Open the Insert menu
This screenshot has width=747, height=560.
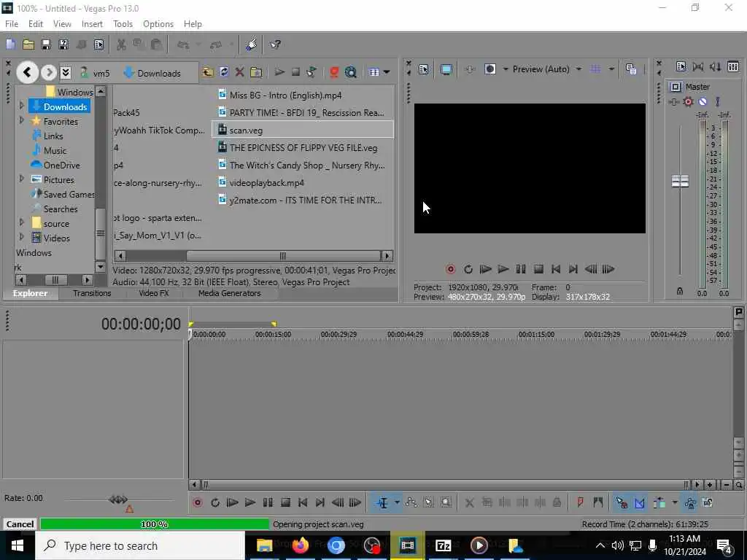click(x=92, y=24)
